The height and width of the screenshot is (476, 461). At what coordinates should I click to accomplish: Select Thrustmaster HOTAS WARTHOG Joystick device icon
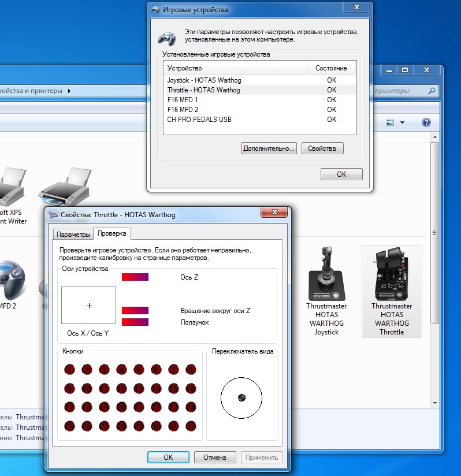coord(326,274)
